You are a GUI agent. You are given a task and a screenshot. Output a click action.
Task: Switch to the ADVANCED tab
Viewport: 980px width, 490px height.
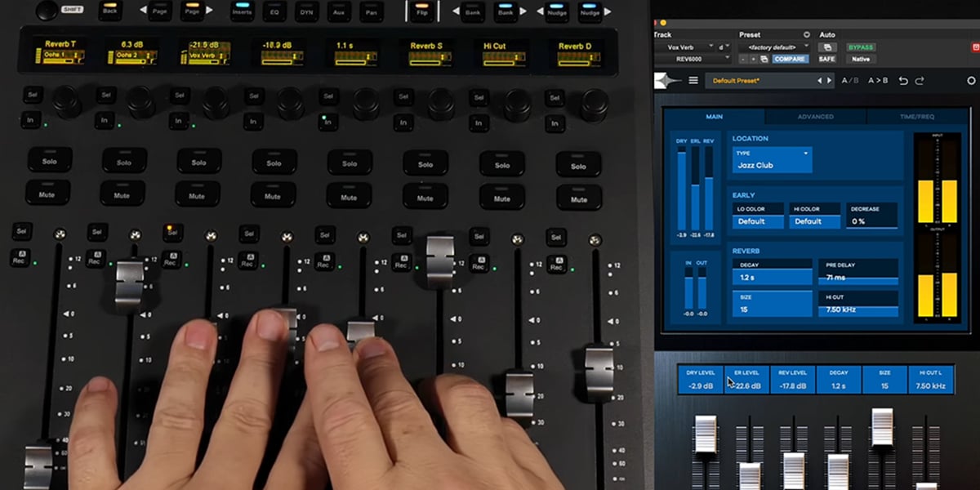(815, 117)
